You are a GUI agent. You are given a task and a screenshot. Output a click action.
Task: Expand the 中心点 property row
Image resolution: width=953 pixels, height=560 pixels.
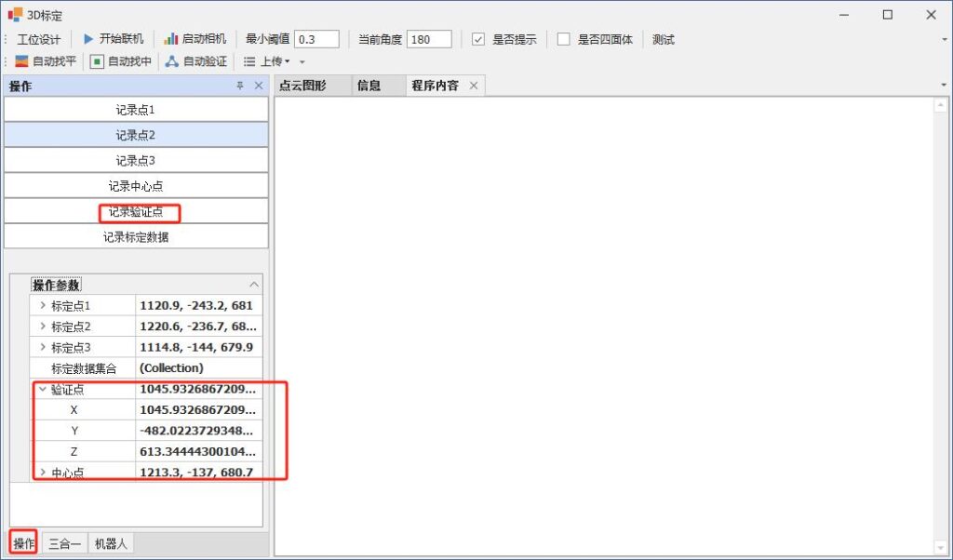[x=42, y=473]
